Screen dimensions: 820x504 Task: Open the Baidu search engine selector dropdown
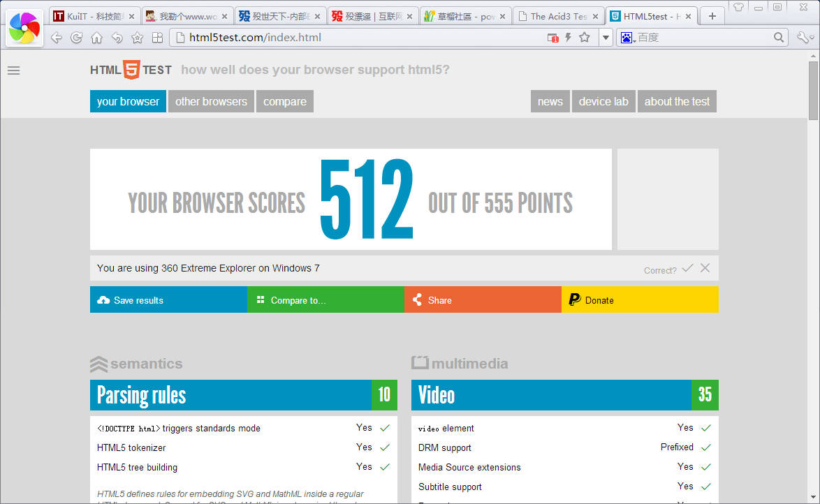click(x=627, y=38)
